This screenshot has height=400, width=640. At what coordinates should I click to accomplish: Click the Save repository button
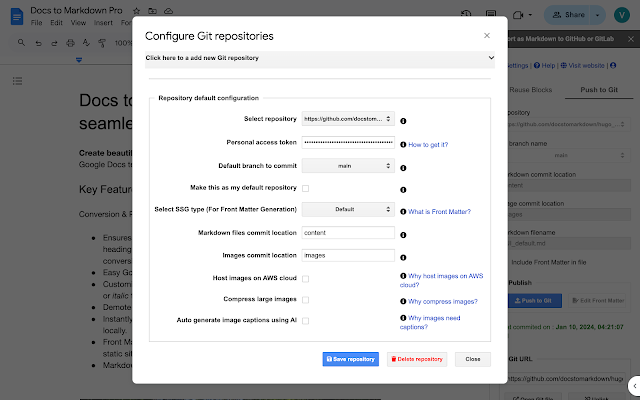click(351, 359)
